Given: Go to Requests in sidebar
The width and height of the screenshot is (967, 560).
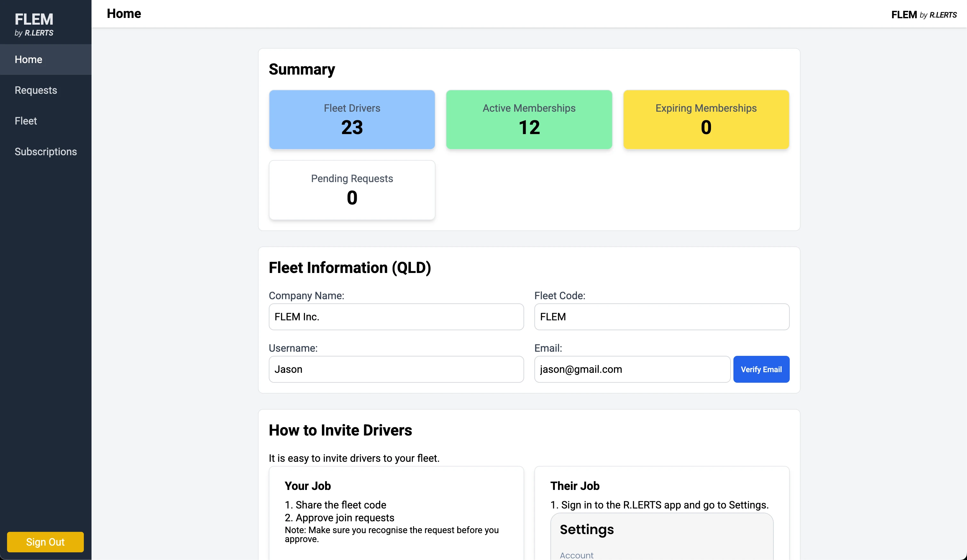Looking at the screenshot, I should pos(46,90).
